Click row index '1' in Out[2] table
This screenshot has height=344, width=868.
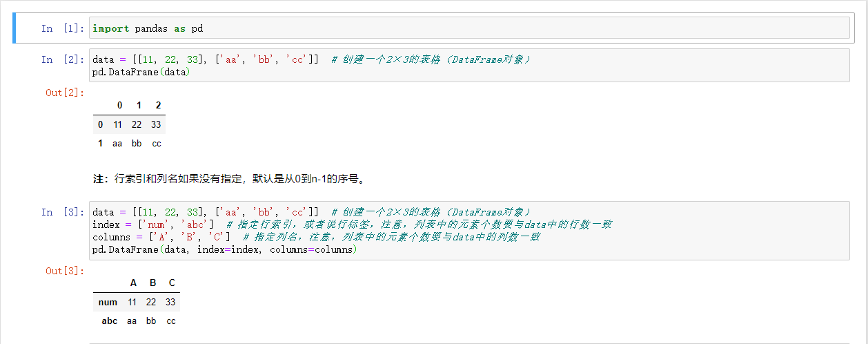point(100,144)
